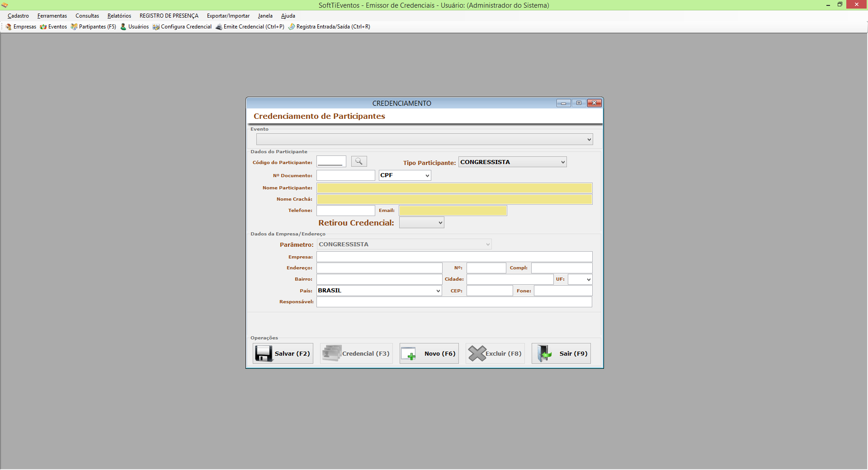Click Registra Entrada/Saída (Ctrl+R) toolbar item
Screen dimensions: 868x470
coord(329,27)
